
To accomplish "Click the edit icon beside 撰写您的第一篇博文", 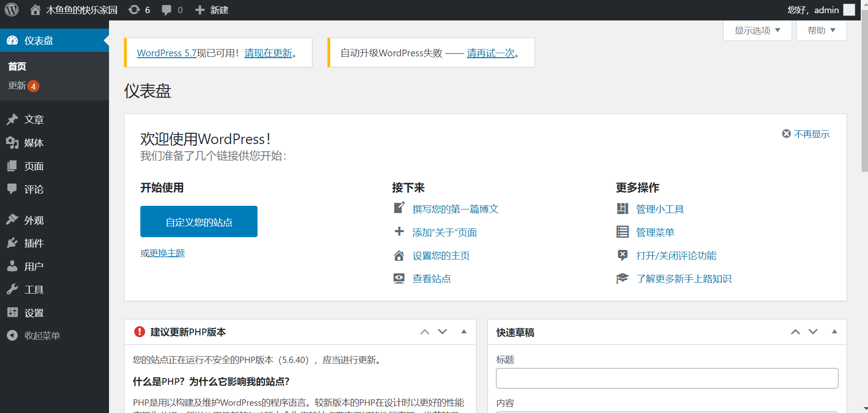I will (399, 208).
